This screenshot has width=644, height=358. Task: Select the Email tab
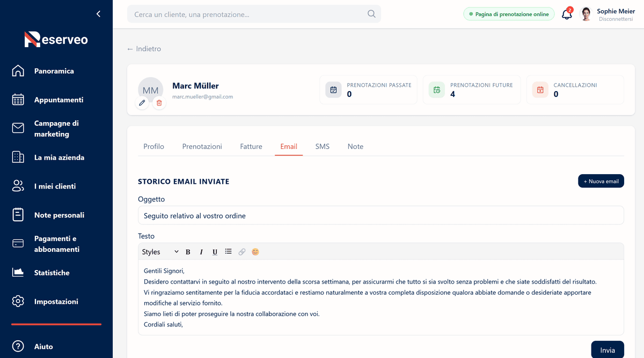pos(289,146)
